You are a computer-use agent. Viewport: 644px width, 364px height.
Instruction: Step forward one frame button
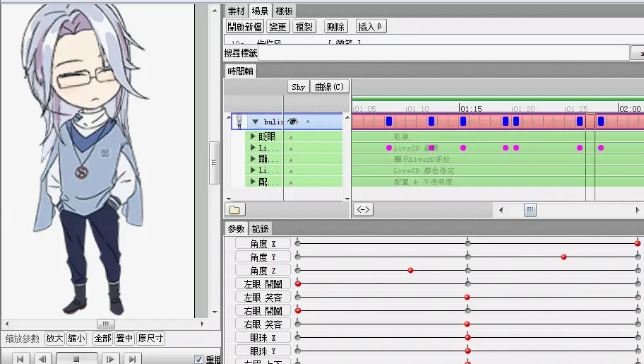[109, 358]
